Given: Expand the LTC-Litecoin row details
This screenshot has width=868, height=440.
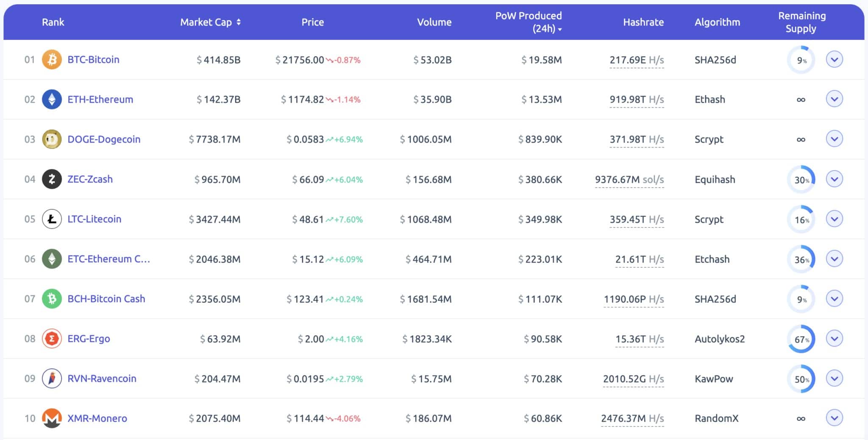Looking at the screenshot, I should tap(834, 219).
